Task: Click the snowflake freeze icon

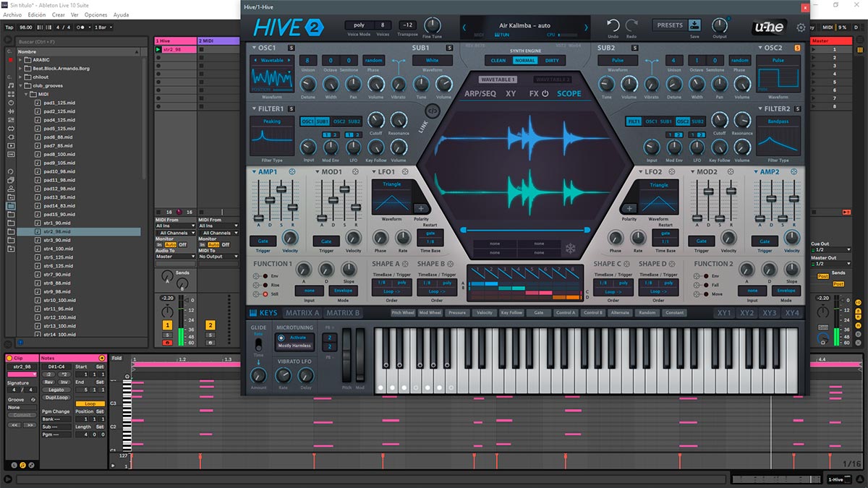Action: (570, 249)
